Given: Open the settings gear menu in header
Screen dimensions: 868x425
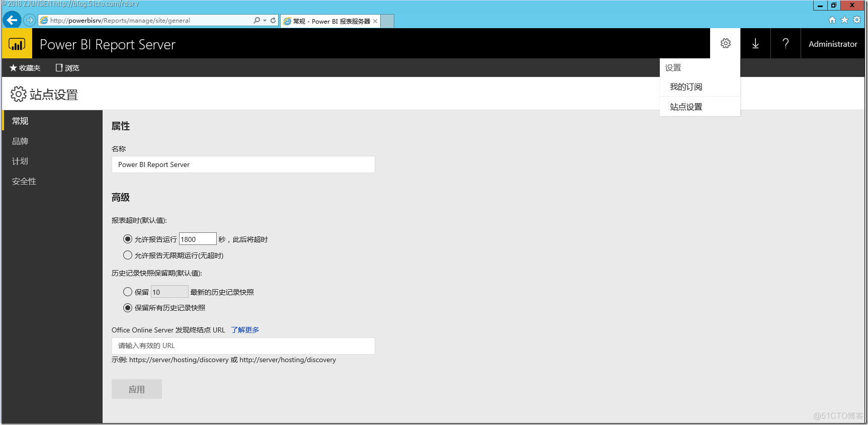Looking at the screenshot, I should (x=725, y=43).
